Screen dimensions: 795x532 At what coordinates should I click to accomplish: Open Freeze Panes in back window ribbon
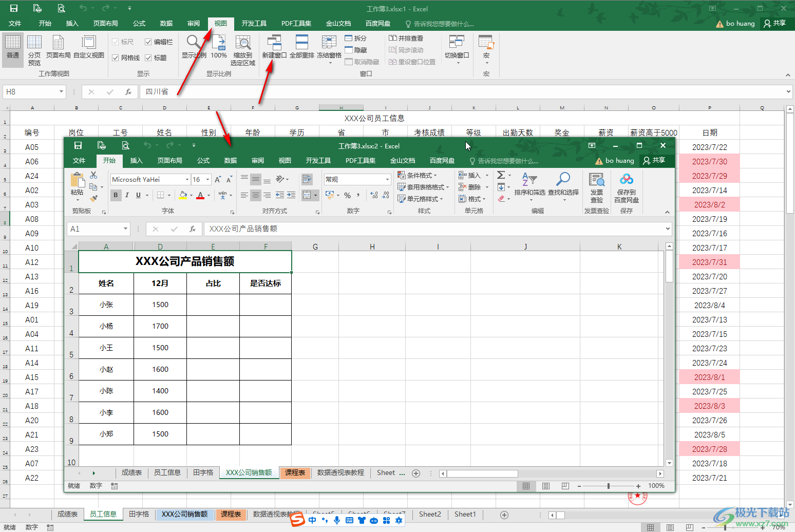[329, 49]
